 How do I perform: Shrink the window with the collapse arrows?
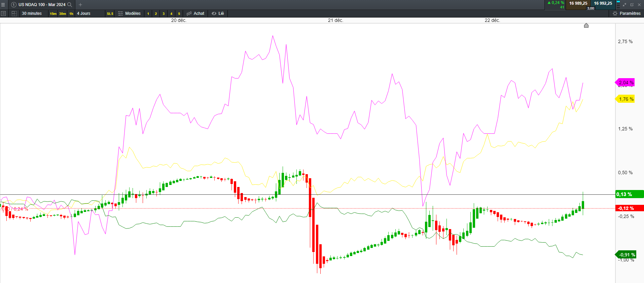624,5
